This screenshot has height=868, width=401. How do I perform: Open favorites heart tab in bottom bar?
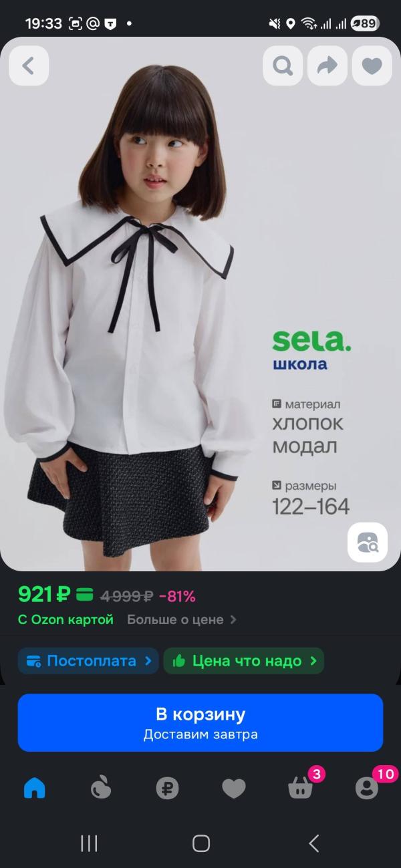point(234,788)
